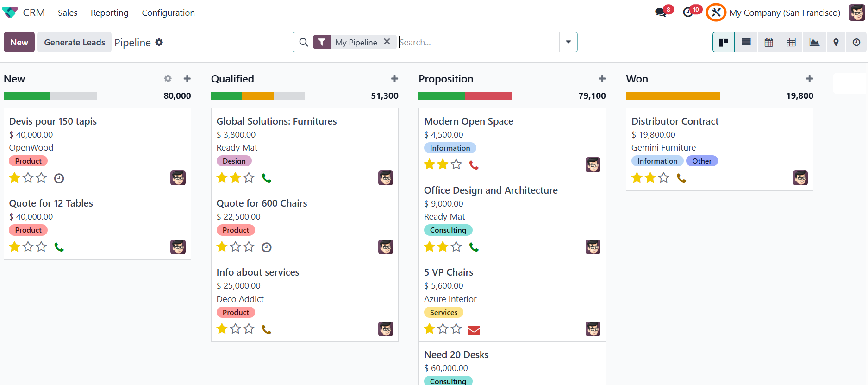868x385 pixels.
Task: Set third star priority on Devis pour 150 tapis
Action: click(x=42, y=178)
